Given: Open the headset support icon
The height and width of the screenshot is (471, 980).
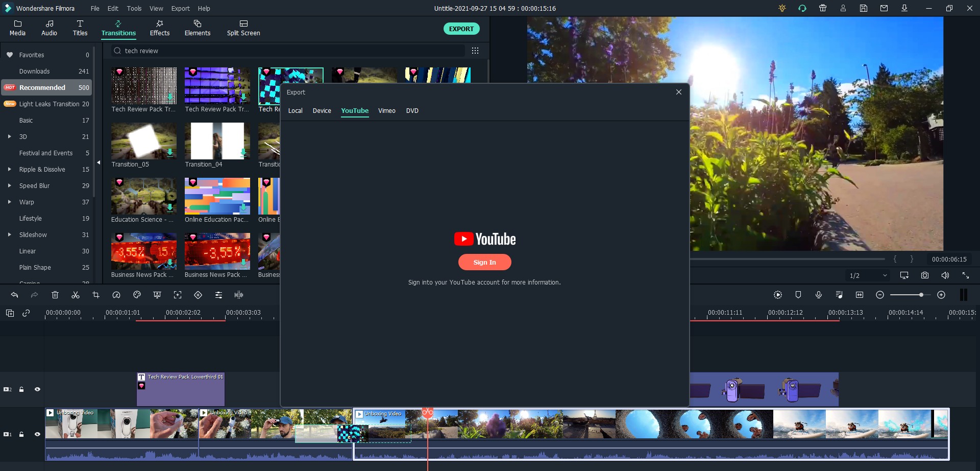Looking at the screenshot, I should (802, 8).
